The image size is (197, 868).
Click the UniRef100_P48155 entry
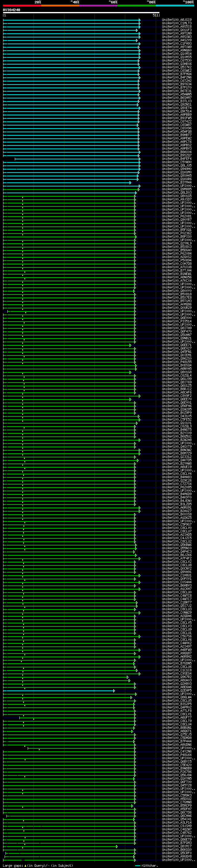[177, 362]
